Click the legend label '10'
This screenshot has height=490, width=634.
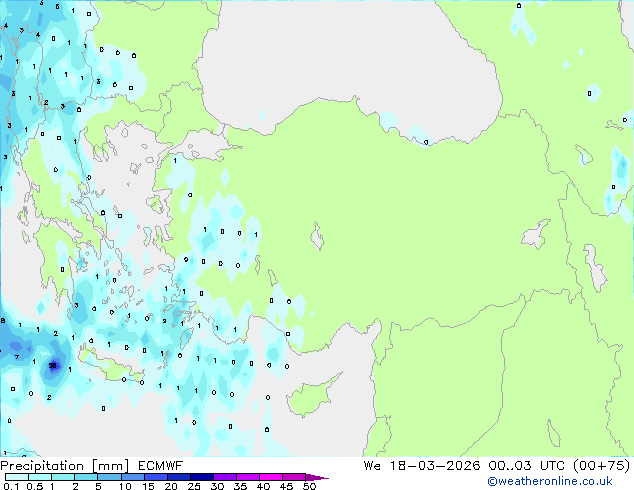(x=125, y=486)
